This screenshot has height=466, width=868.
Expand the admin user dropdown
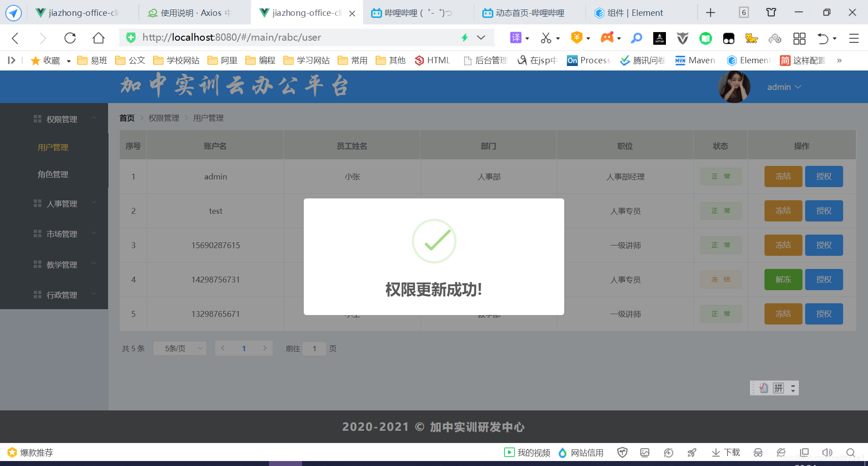click(x=784, y=87)
